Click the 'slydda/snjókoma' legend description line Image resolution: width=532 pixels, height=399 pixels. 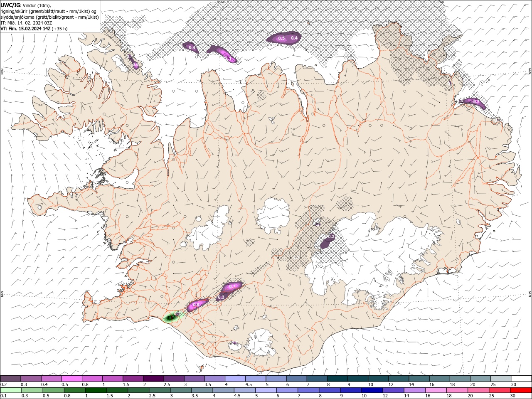tap(49, 17)
